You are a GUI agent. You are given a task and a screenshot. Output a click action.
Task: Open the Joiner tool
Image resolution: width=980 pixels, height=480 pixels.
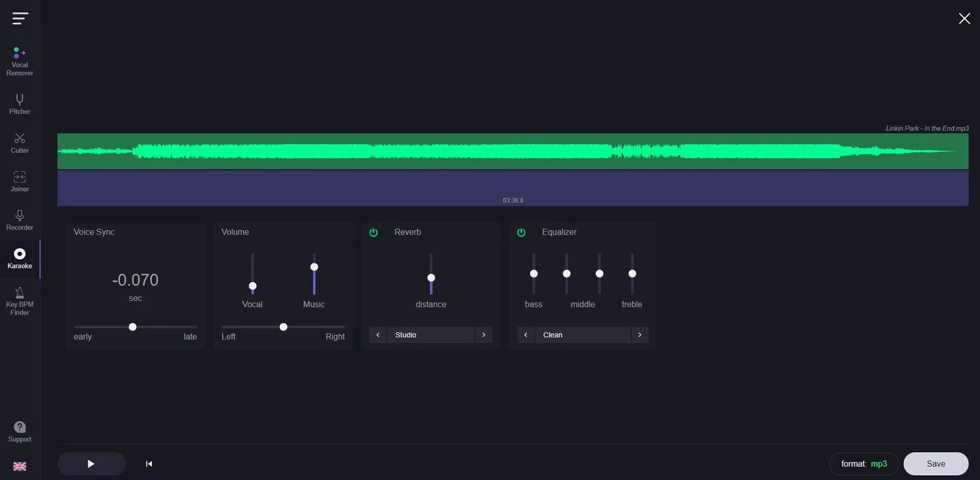coord(19,182)
